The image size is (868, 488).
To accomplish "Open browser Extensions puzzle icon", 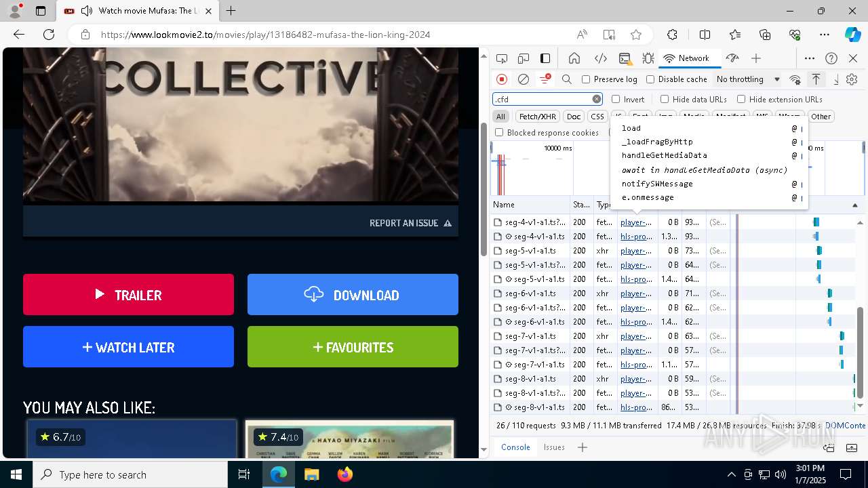I will (x=672, y=35).
